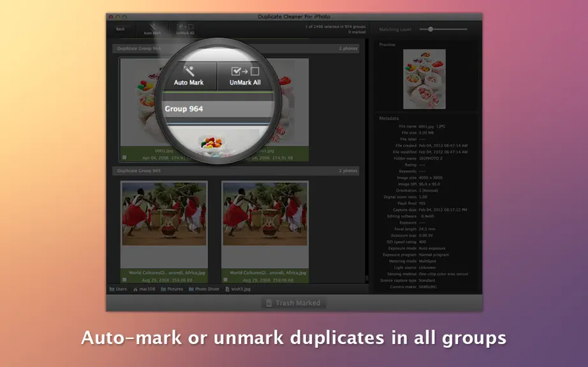Click the Focal length value '24.5 mm'
This screenshot has height=367, width=588.
tap(427, 229)
